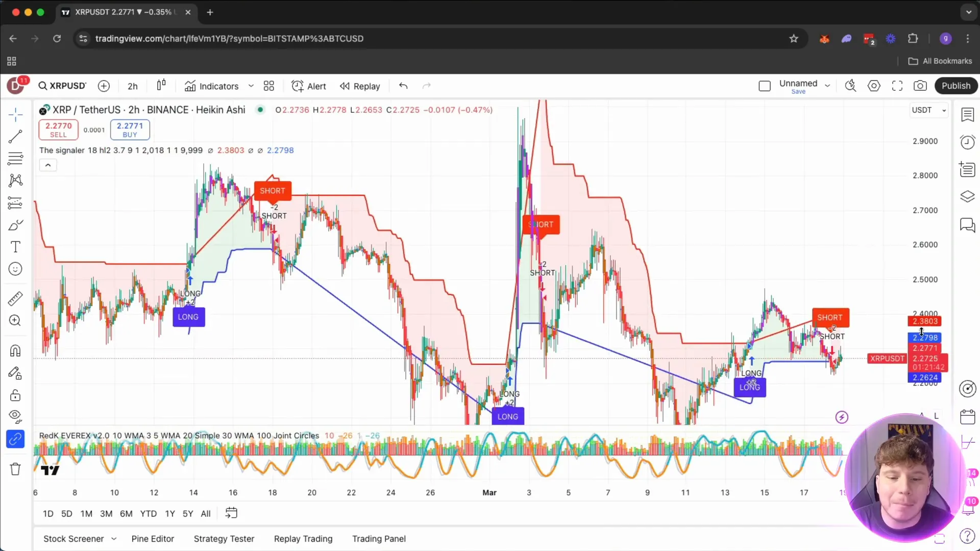
Task: Expand the layout manage dropdown arrow
Action: pyautogui.click(x=827, y=86)
